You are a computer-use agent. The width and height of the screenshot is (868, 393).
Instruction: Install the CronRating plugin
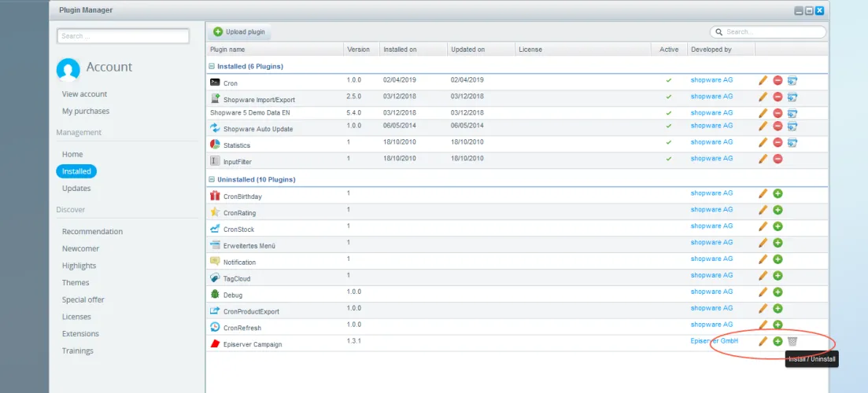pos(778,210)
